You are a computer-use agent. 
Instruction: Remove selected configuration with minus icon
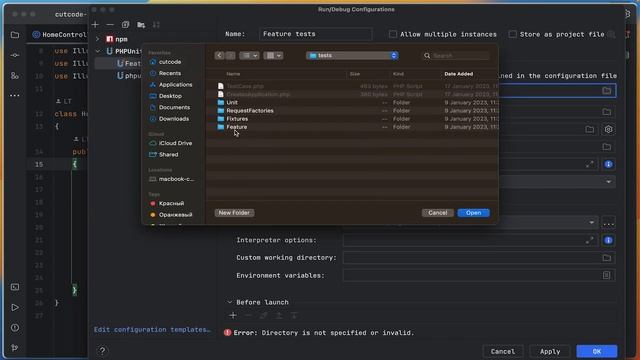(x=110, y=25)
